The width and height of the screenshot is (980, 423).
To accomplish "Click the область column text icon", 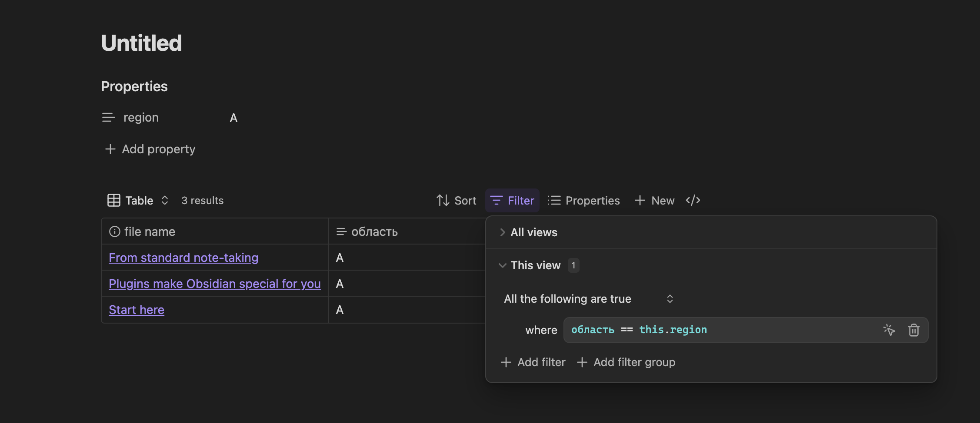I will (x=341, y=232).
